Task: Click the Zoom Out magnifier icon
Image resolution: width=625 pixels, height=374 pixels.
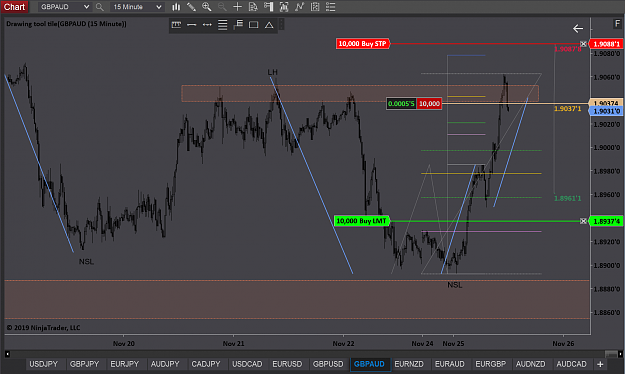Action: [222, 7]
